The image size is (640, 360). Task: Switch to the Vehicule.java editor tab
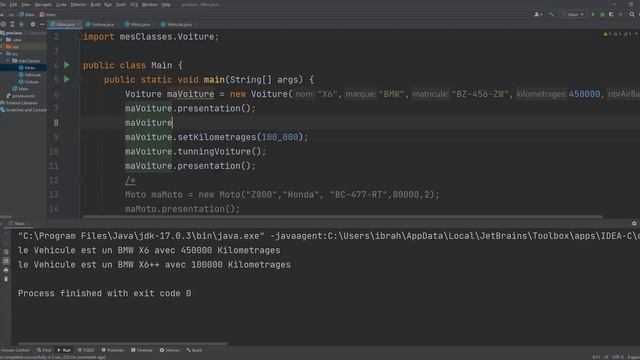(x=178, y=24)
